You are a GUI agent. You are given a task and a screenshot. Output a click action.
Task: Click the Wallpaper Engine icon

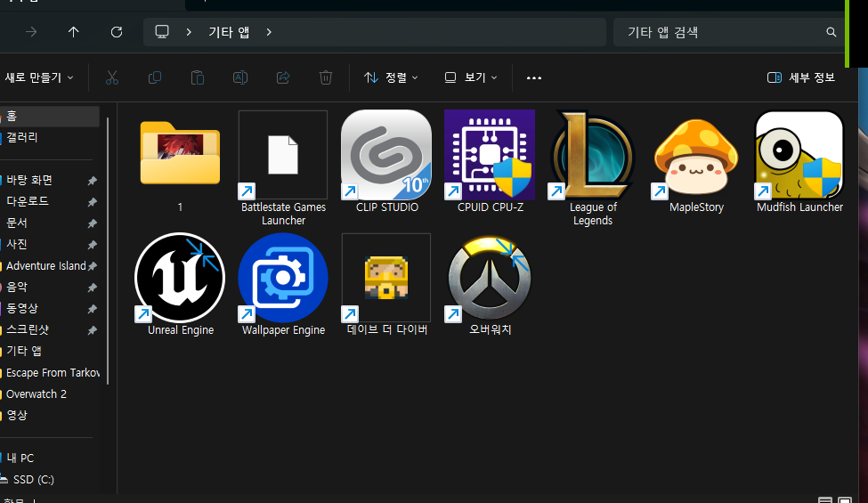coord(283,278)
